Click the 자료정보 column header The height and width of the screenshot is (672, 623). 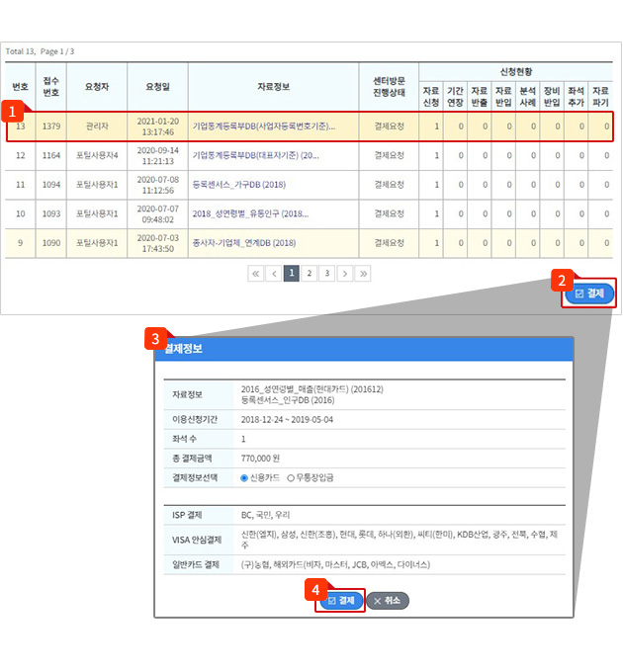pos(273,86)
